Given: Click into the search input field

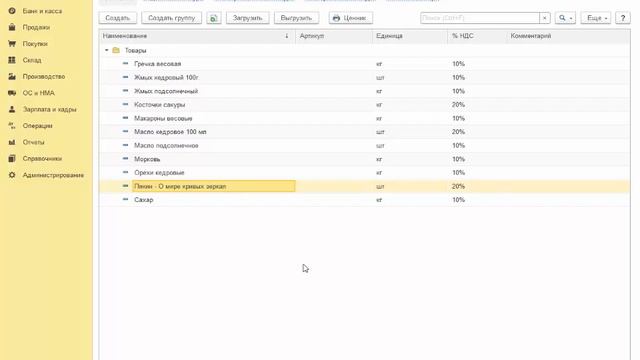Looking at the screenshot, I should pos(480,18).
